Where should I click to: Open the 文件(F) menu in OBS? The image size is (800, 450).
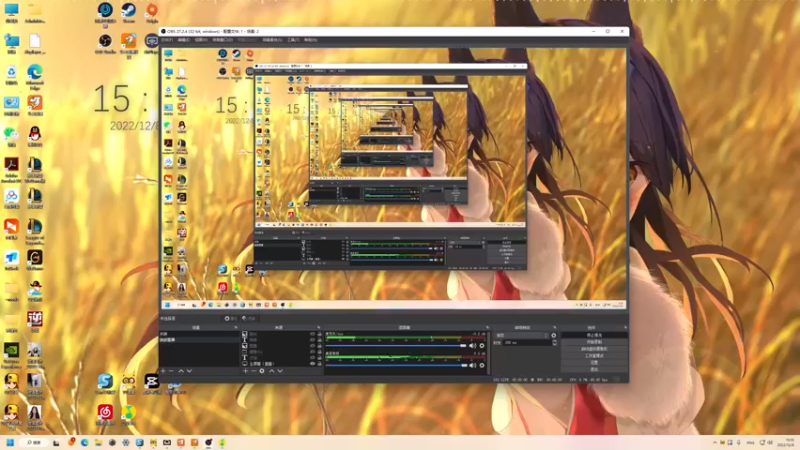(x=167, y=40)
